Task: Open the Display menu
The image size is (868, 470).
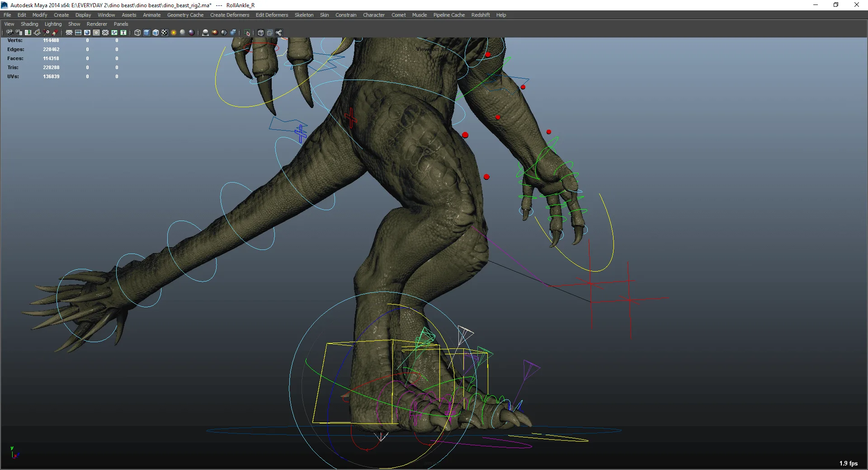Action: [83, 15]
